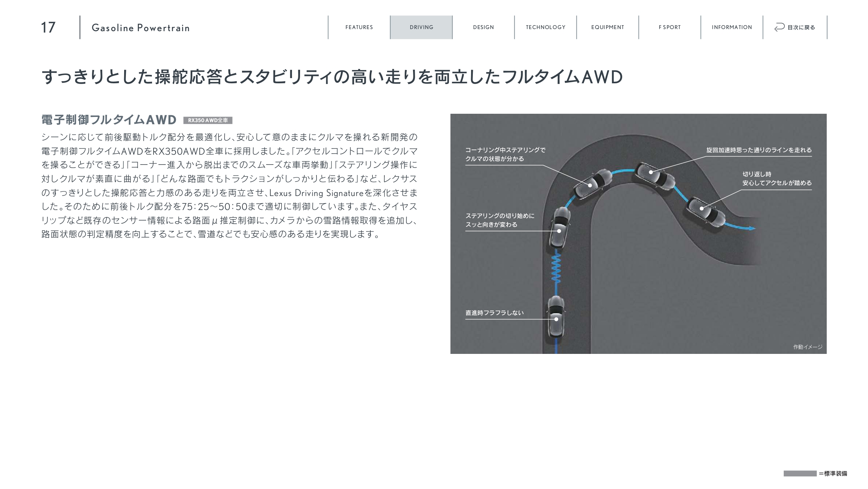The image size is (868, 489).
Task: Select the DRIVING tab
Action: click(x=421, y=27)
